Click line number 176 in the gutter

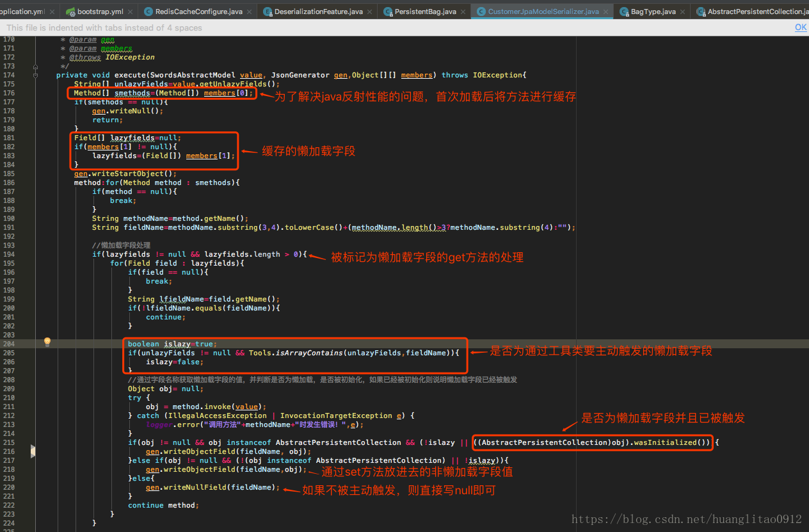coord(8,93)
